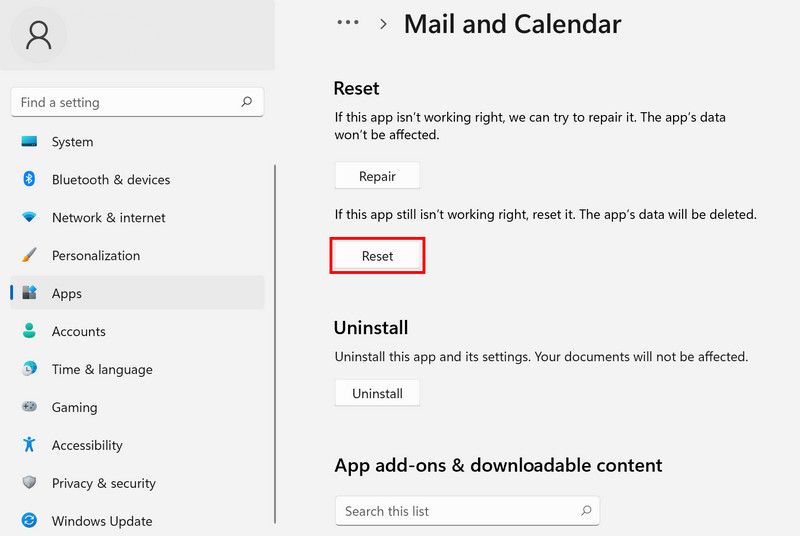Click the Windows Update sync icon
The image size is (800, 536).
click(29, 520)
